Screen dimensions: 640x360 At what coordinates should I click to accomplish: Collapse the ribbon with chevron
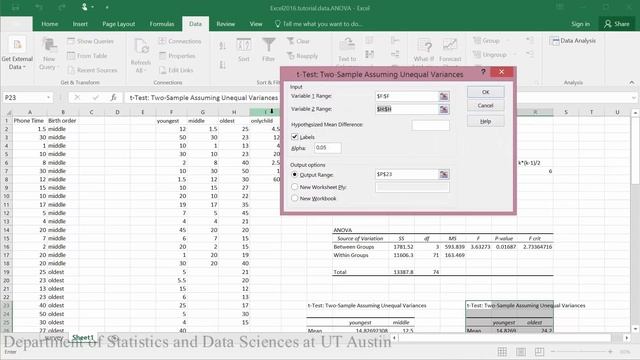[632, 83]
